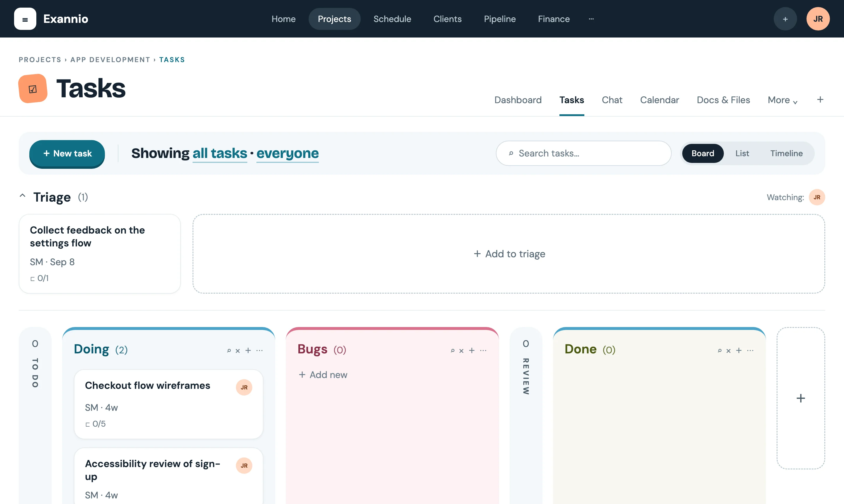Open Finance in top navigation
Image resolution: width=844 pixels, height=504 pixels.
tap(554, 19)
